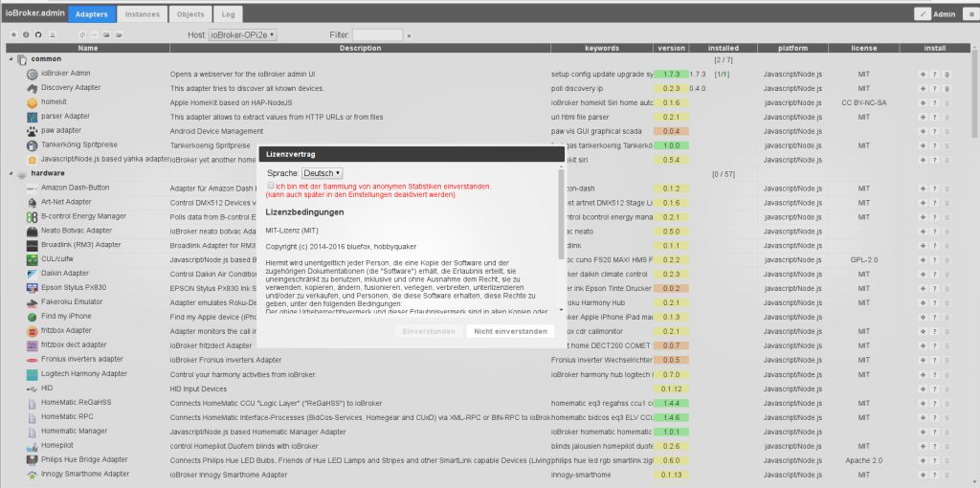This screenshot has width=980, height=488.
Task: Click the Apache 2.0 license cell
Action: [x=864, y=460]
